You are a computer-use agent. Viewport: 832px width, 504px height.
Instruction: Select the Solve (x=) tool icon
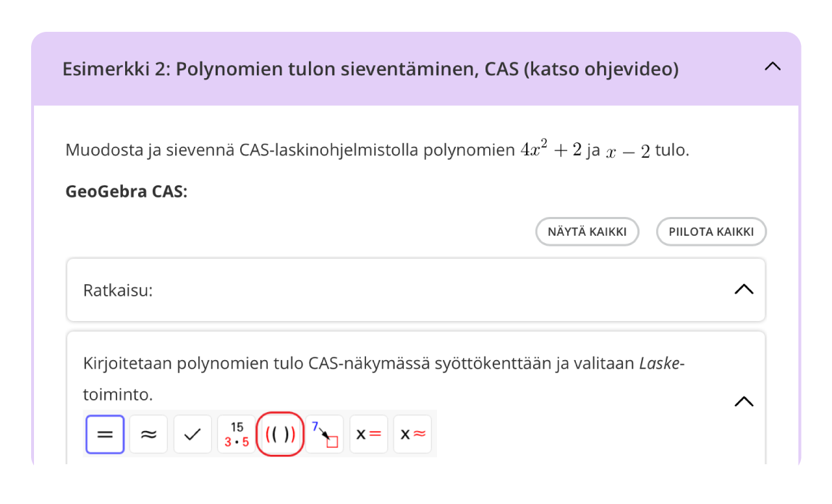368,435
